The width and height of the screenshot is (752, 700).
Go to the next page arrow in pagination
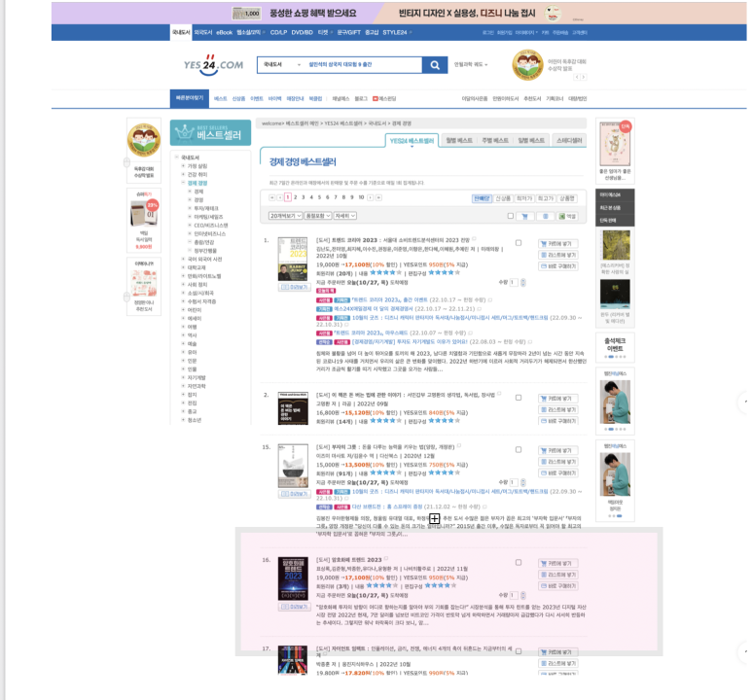click(371, 197)
